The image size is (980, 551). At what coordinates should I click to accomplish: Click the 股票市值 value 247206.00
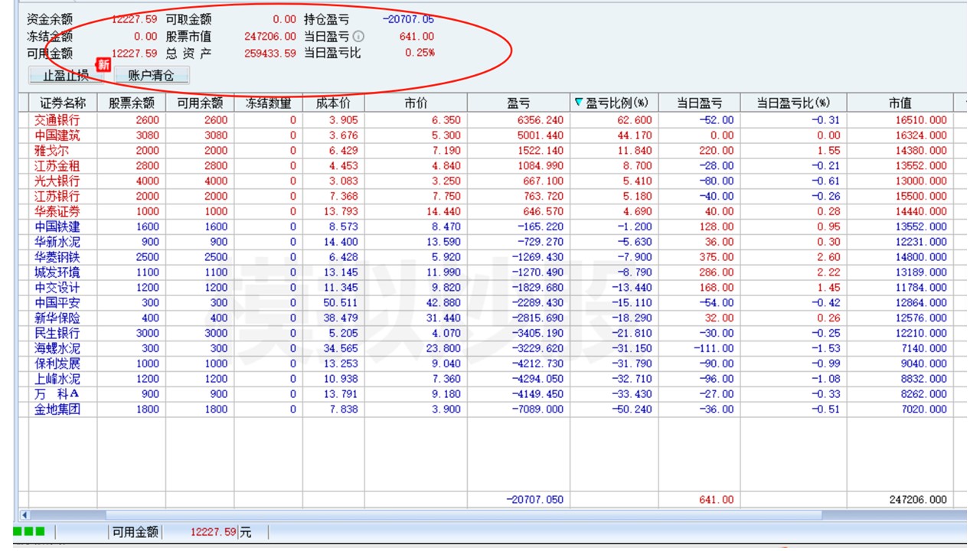point(269,36)
